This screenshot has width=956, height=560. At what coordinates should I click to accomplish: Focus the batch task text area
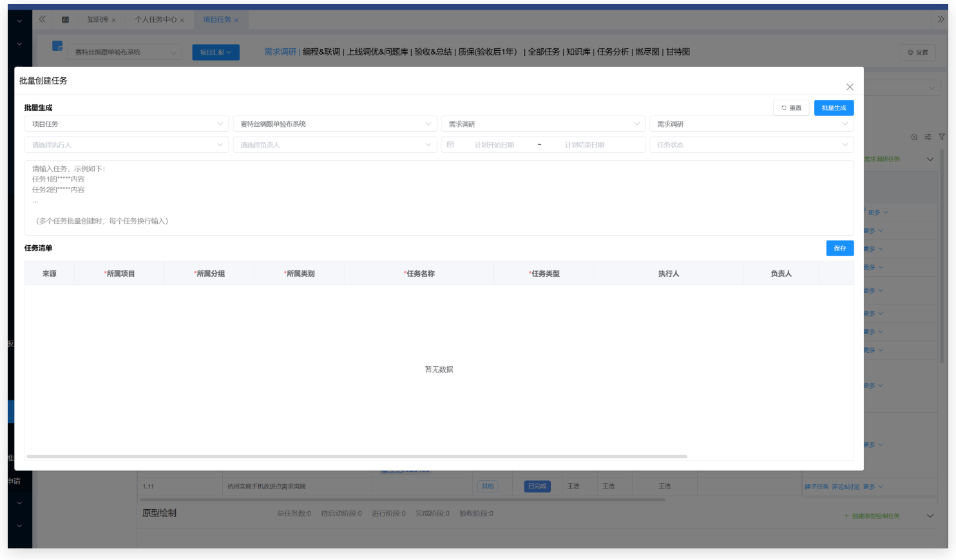point(439,198)
